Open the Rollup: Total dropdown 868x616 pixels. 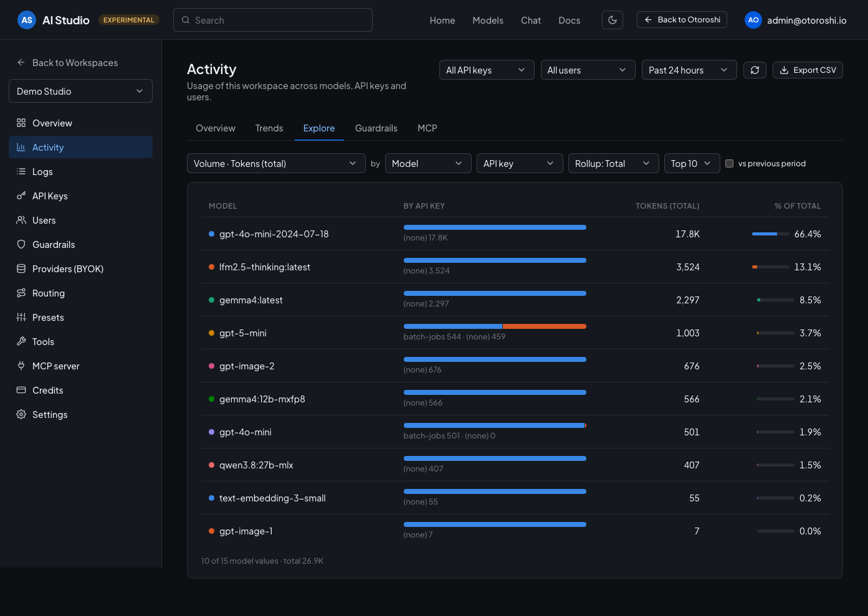[614, 163]
